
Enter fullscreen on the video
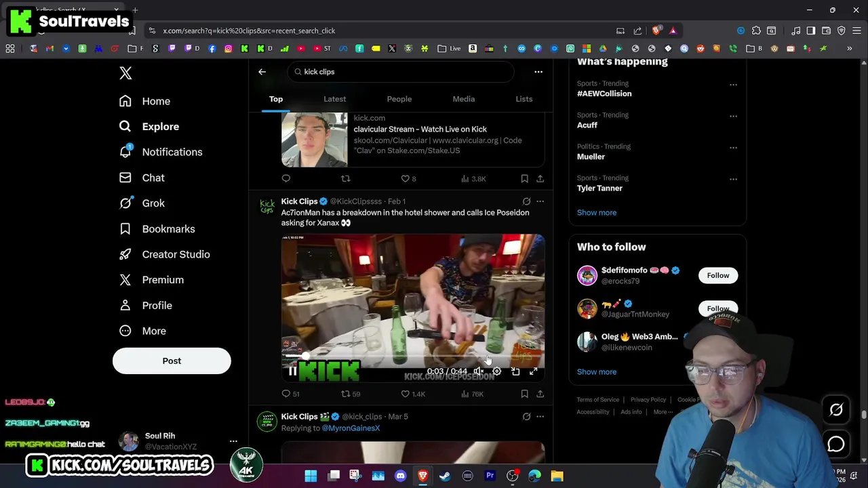(534, 371)
